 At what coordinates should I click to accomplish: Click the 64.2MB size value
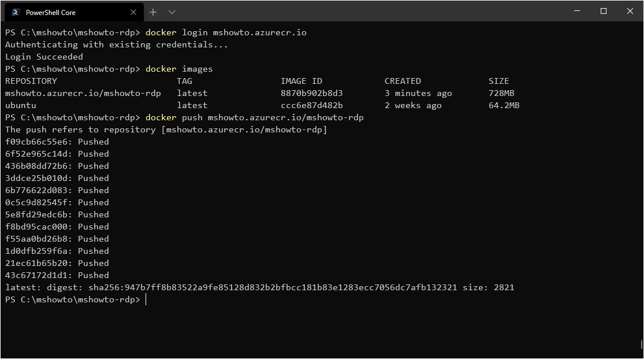pos(504,105)
